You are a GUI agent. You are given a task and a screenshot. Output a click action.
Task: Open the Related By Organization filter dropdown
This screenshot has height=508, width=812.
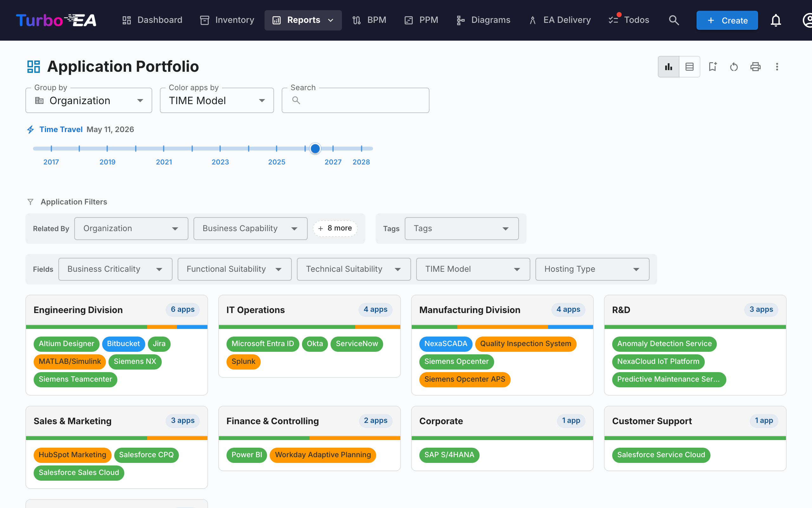coord(131,229)
